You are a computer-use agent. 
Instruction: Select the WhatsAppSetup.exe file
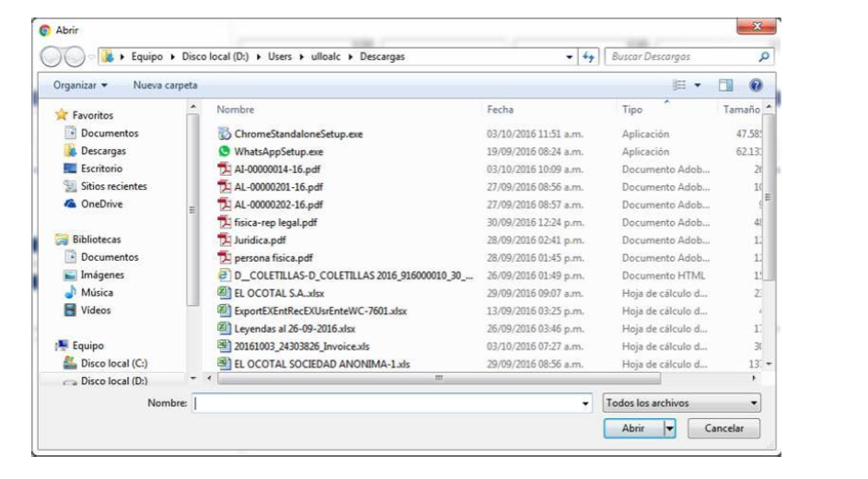(277, 151)
